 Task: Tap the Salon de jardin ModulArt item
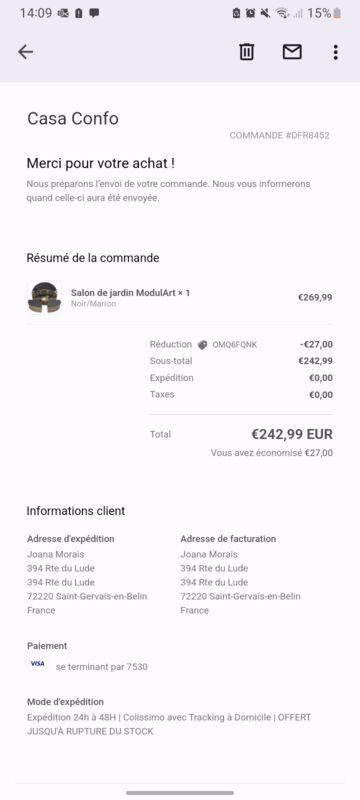pyautogui.click(x=130, y=293)
